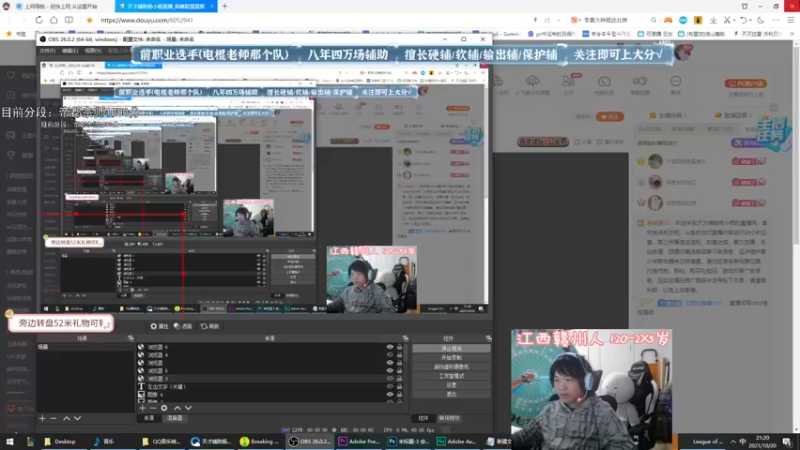The image size is (800, 450).
Task: Click the taskbar clock showing 21:20
Action: coord(762,441)
